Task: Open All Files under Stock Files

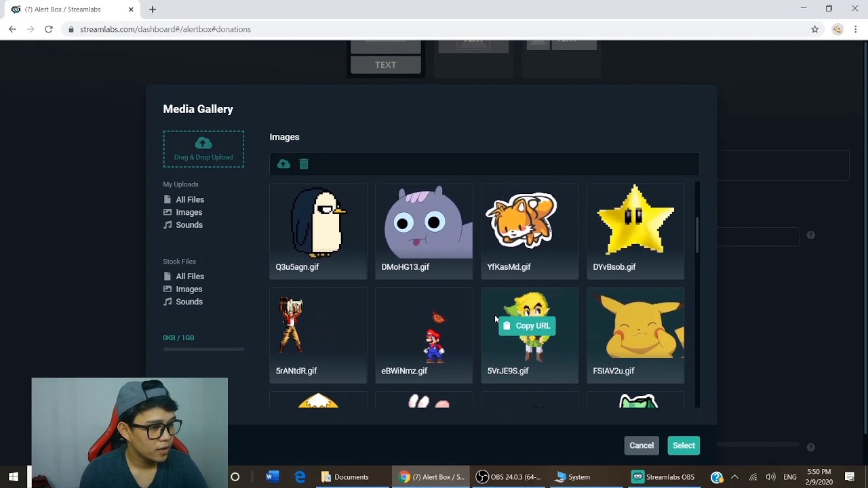Action: pyautogui.click(x=183, y=277)
